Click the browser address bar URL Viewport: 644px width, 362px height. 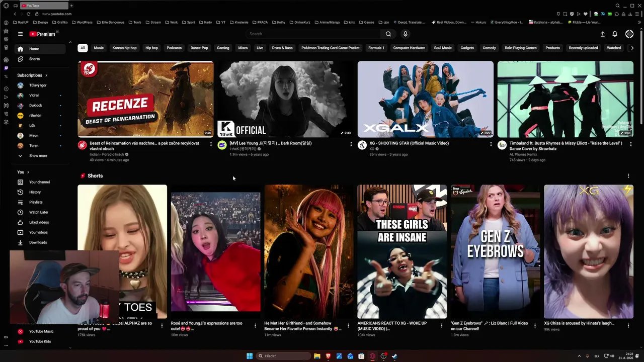coord(57,14)
